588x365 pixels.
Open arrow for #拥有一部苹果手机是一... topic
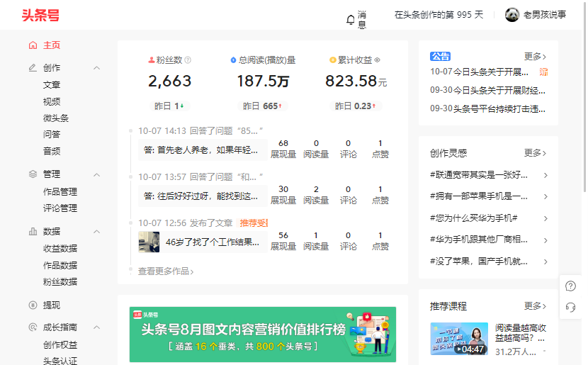pyautogui.click(x=545, y=196)
